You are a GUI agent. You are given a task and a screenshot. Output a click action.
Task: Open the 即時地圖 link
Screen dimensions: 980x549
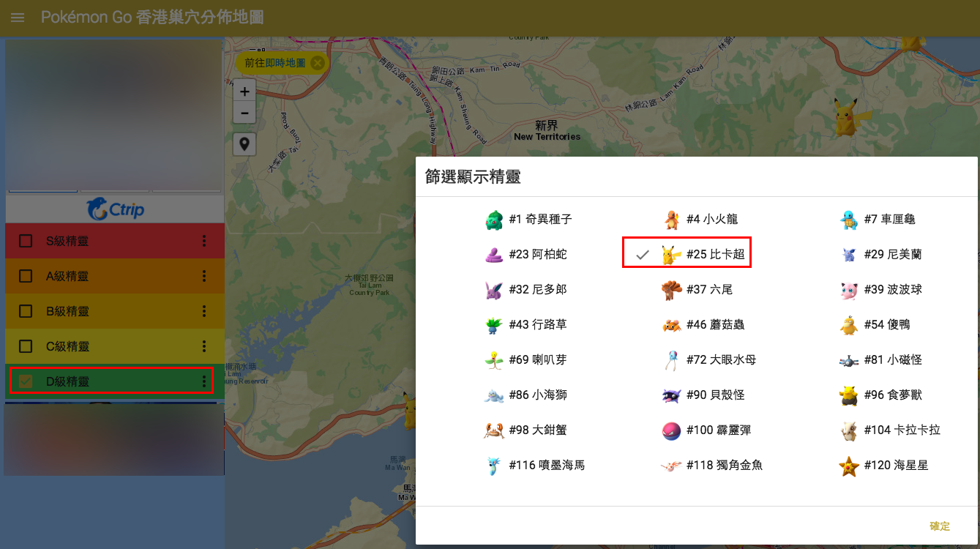click(x=285, y=63)
